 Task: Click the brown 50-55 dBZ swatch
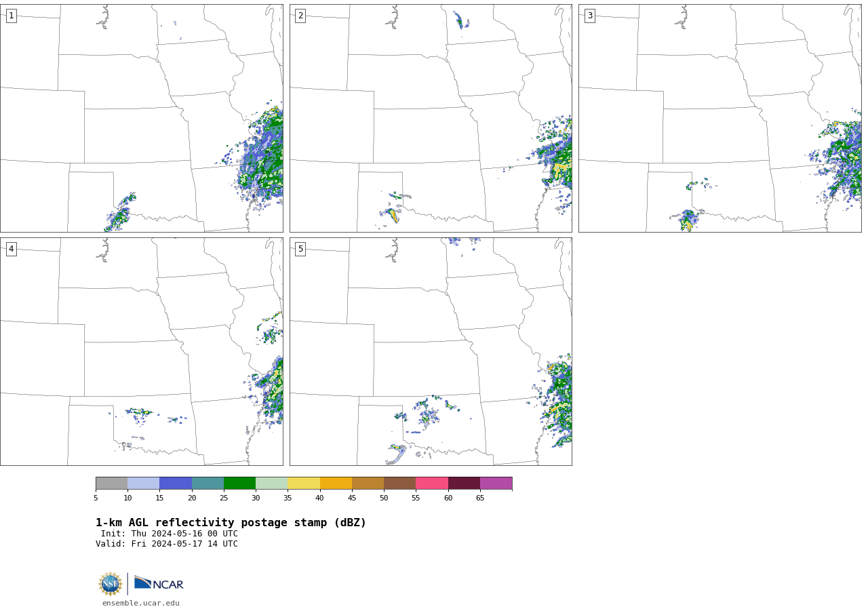pyautogui.click(x=399, y=483)
